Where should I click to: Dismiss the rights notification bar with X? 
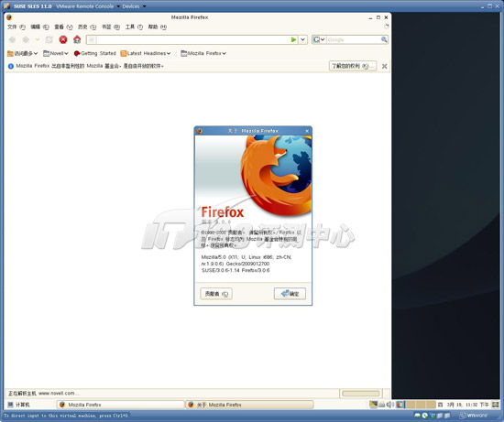[384, 66]
